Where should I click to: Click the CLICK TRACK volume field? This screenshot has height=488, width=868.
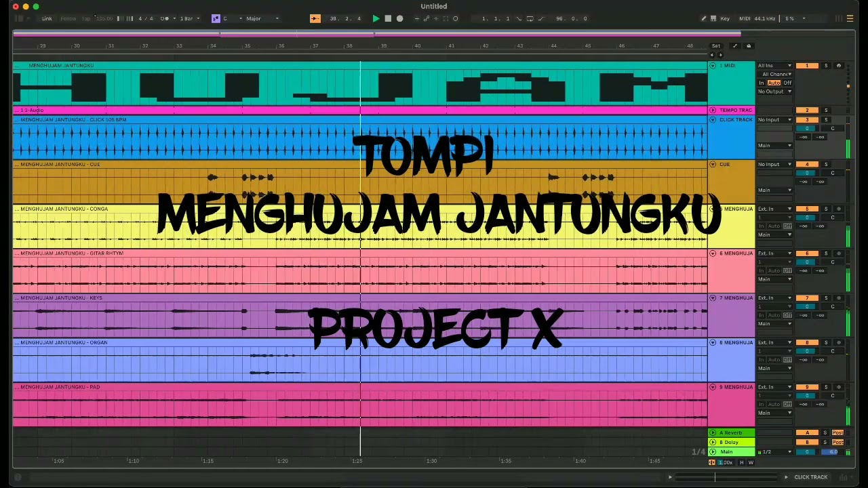(x=807, y=128)
